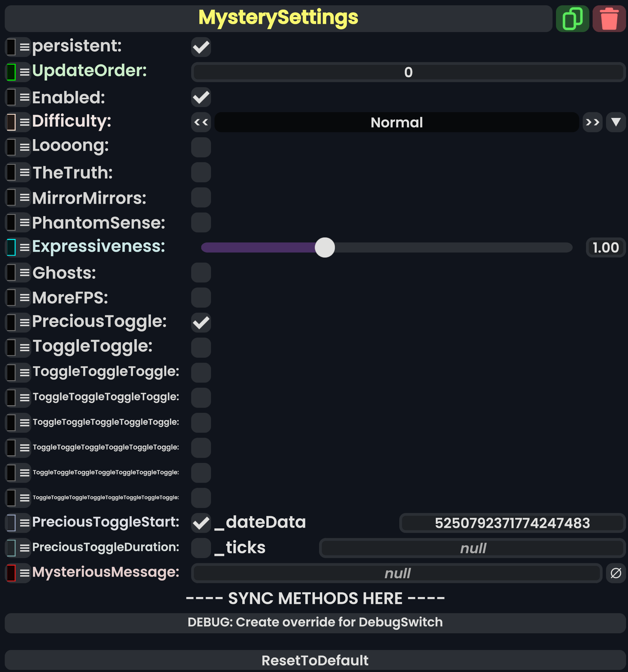628x672 pixels.
Task: Click the Expressiveness slider handle
Action: (x=325, y=247)
